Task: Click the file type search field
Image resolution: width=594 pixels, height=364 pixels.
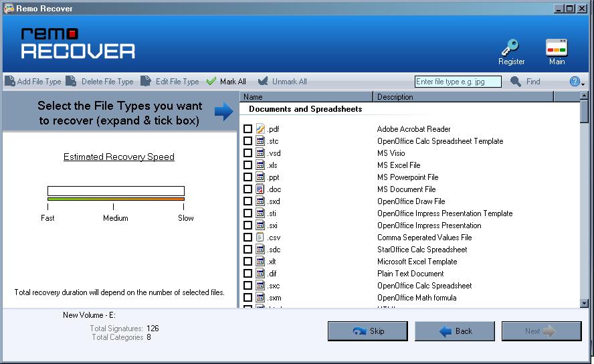Action: coord(458,82)
